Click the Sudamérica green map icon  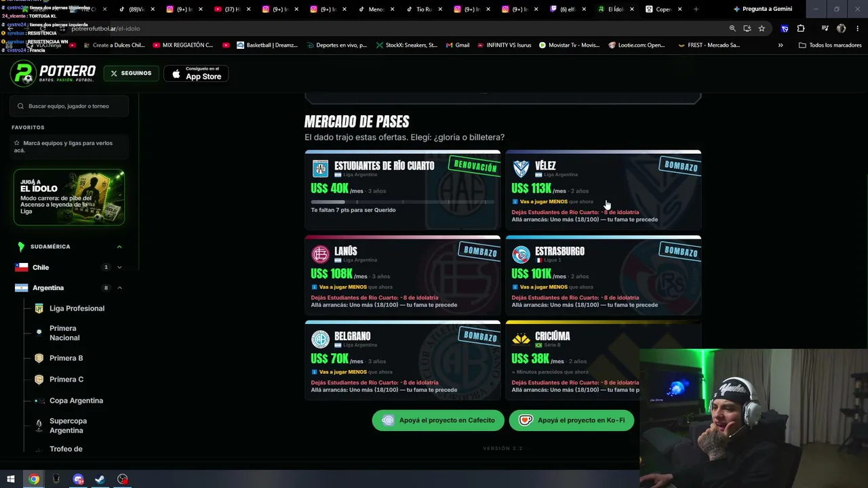[x=21, y=247]
